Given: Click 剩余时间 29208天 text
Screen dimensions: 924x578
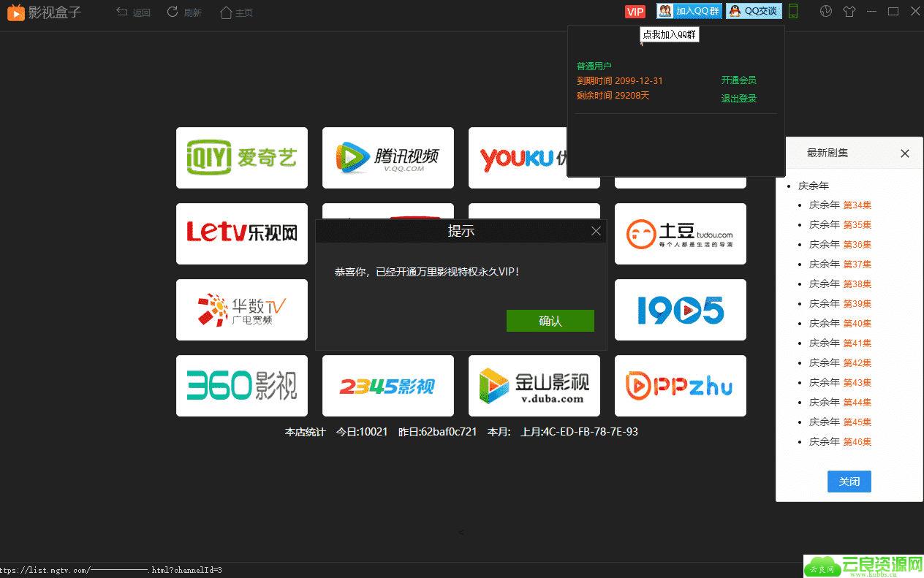Looking at the screenshot, I should click(613, 96).
